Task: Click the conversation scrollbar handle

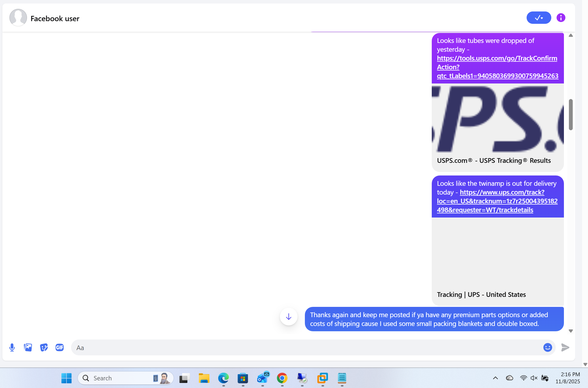Action: click(571, 115)
